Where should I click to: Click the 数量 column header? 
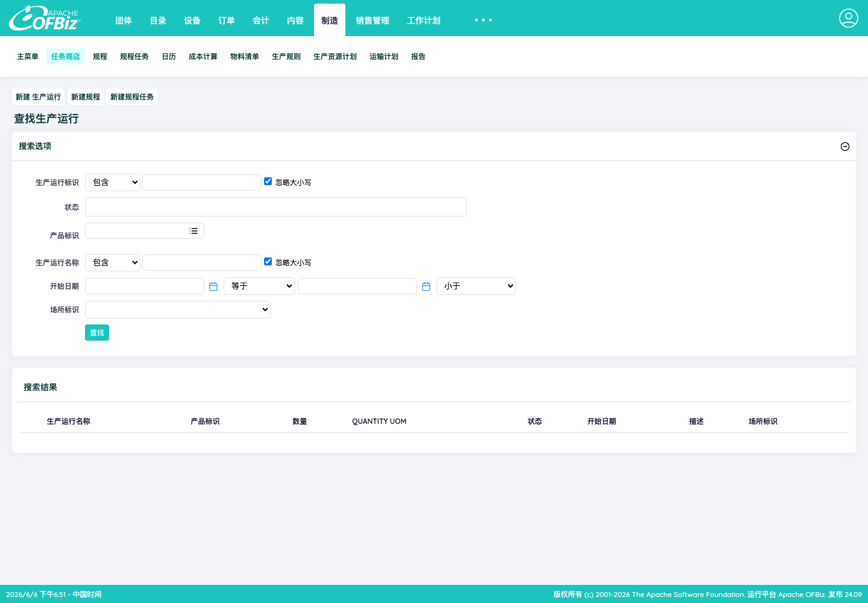click(x=300, y=421)
